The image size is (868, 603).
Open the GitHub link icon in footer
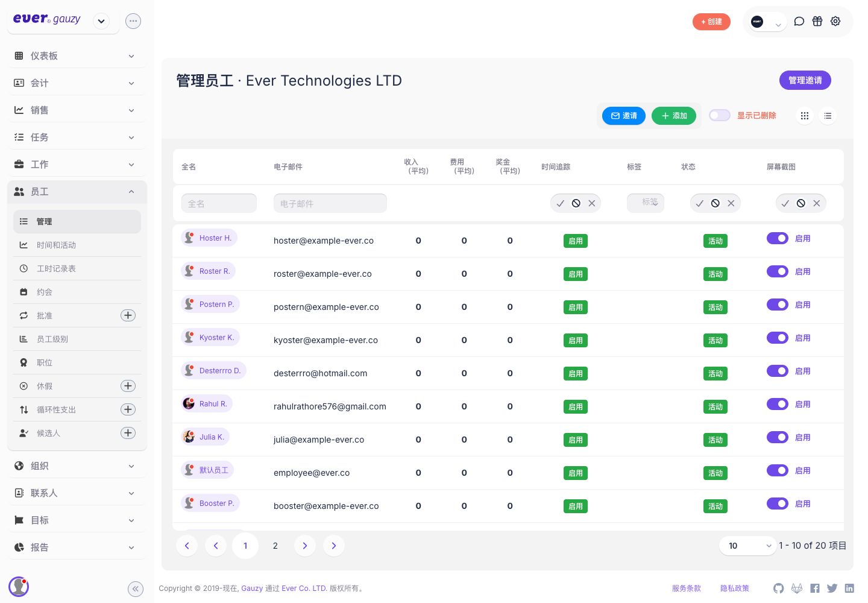tap(779, 589)
